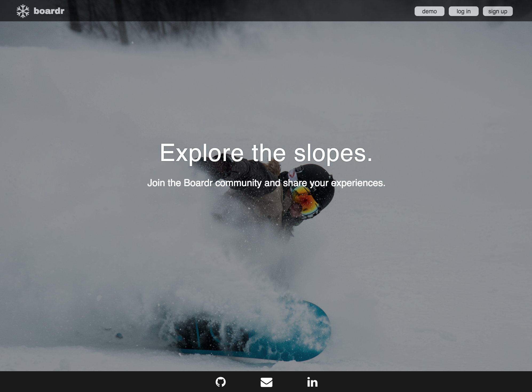
Task: Launch the demo from the top navbar
Action: point(429,11)
